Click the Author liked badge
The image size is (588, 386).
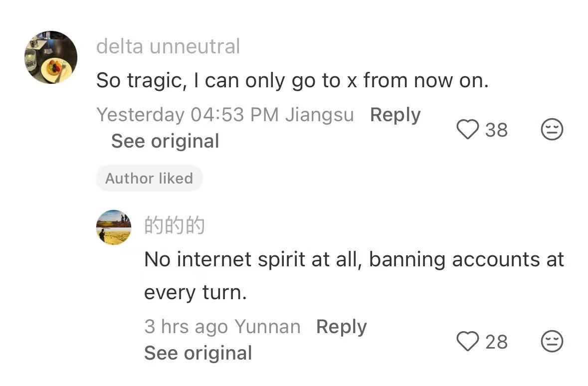[149, 178]
